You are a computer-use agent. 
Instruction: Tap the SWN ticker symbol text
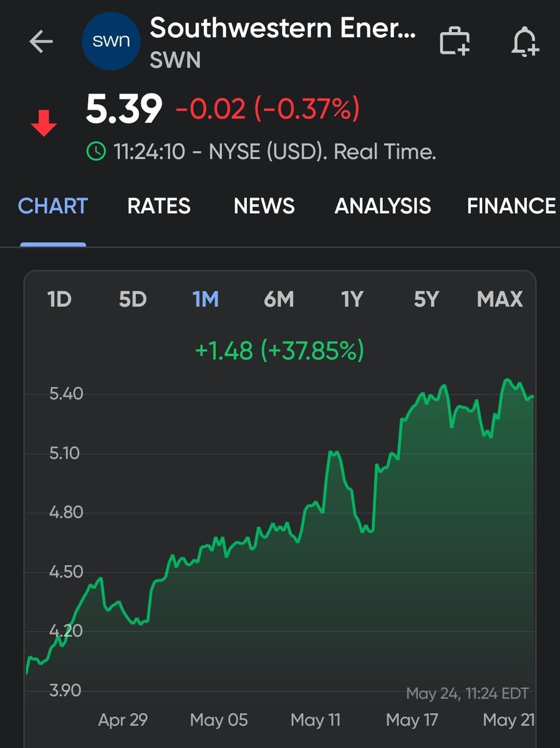pos(175,60)
